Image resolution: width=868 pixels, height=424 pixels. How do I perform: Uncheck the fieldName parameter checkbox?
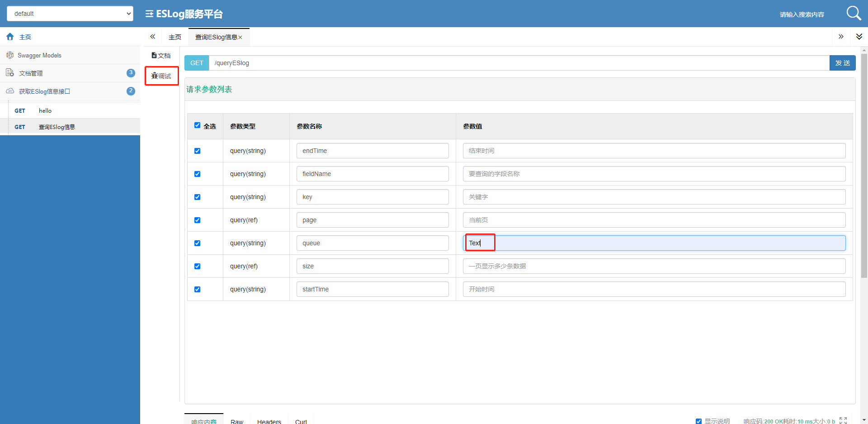click(x=198, y=174)
